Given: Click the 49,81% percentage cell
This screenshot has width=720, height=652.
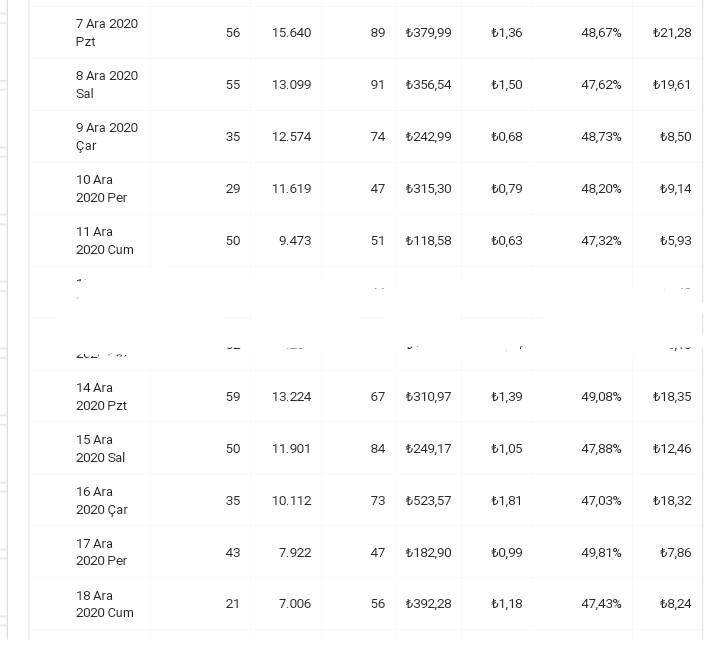Looking at the screenshot, I should pos(601,552).
